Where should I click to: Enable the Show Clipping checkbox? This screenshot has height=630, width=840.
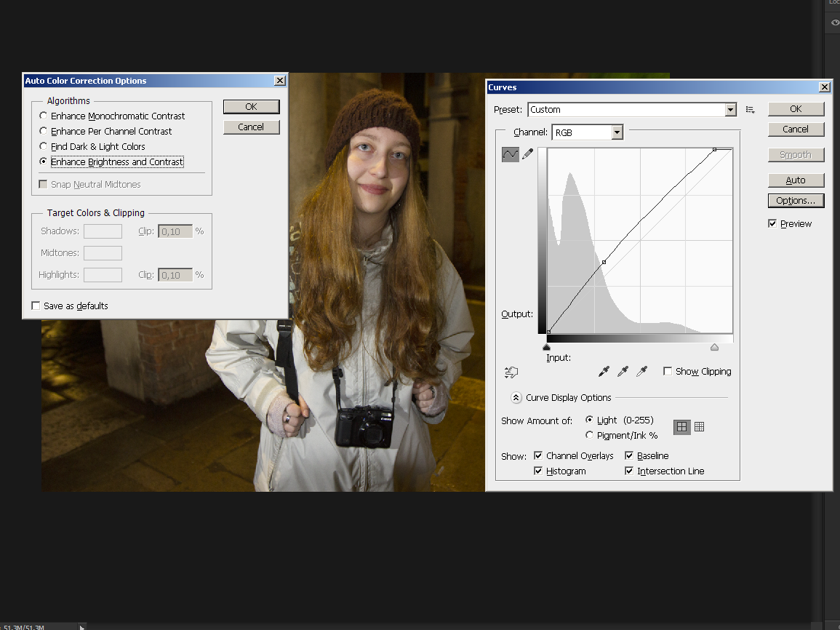tap(668, 372)
